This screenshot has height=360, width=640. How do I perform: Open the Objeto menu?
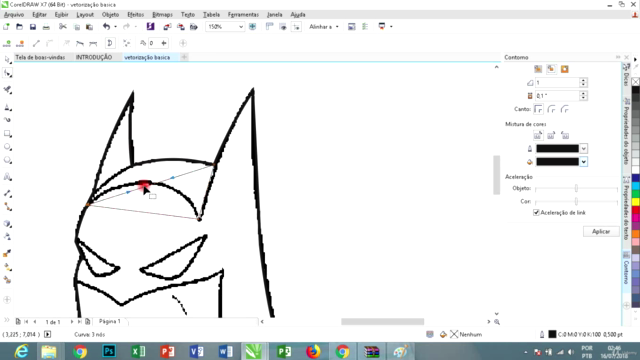coord(110,15)
